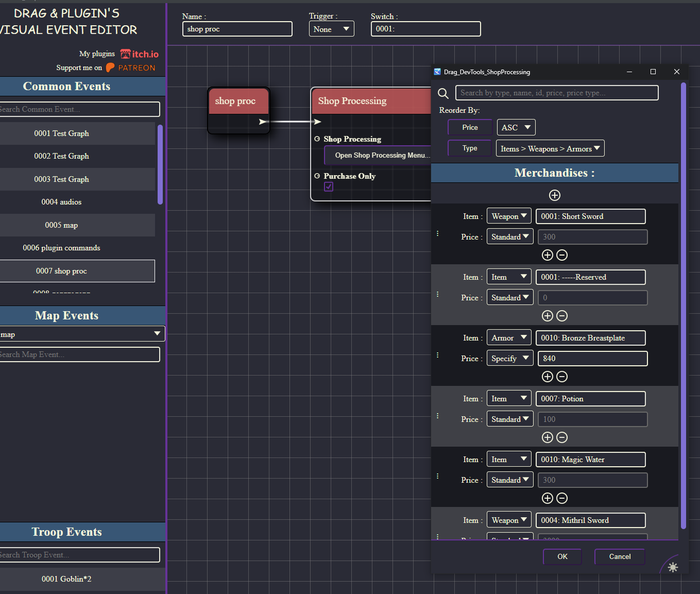Click Open Shop Processing Menu button
The image size is (700, 594).
coord(379,155)
